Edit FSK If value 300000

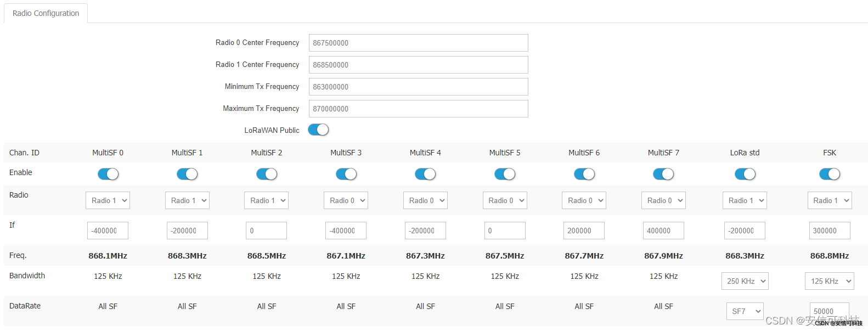pyautogui.click(x=830, y=231)
